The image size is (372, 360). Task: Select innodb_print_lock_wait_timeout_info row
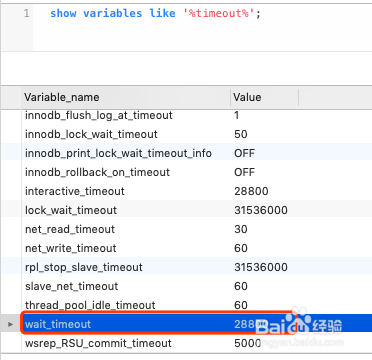pos(187,153)
